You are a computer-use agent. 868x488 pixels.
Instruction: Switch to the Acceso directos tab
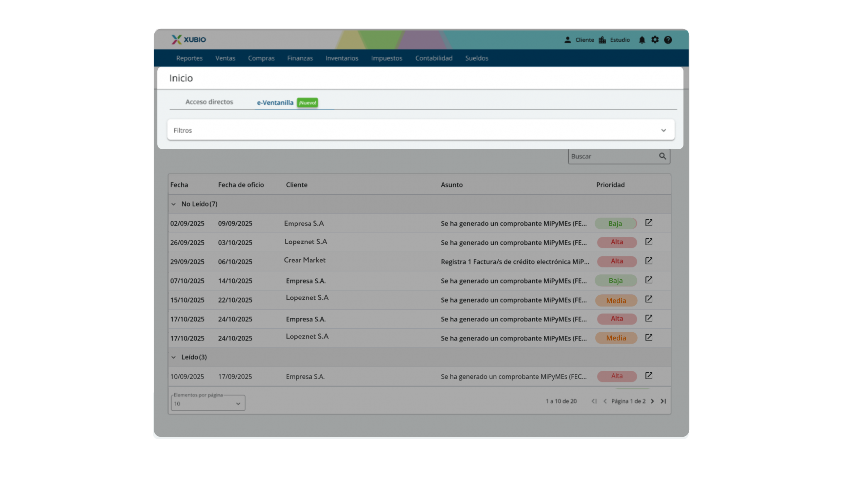[x=209, y=102]
